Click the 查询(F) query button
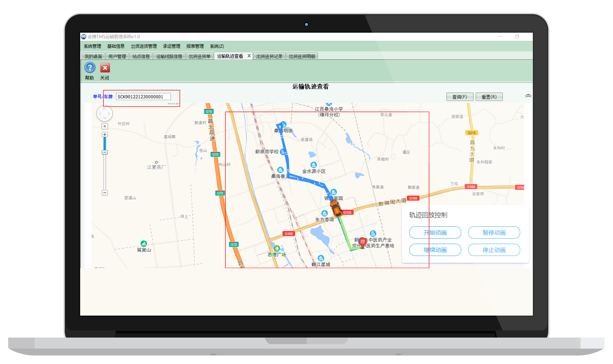 pyautogui.click(x=460, y=97)
